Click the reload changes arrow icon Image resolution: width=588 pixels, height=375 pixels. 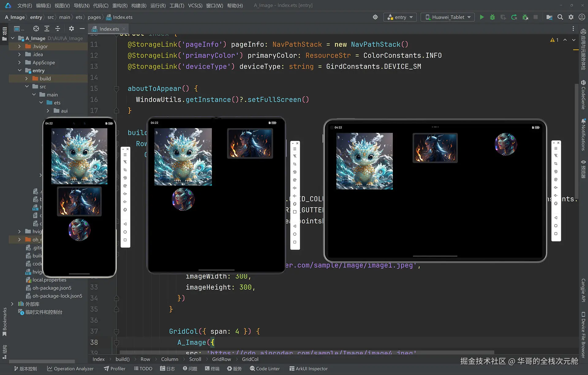[514, 17]
